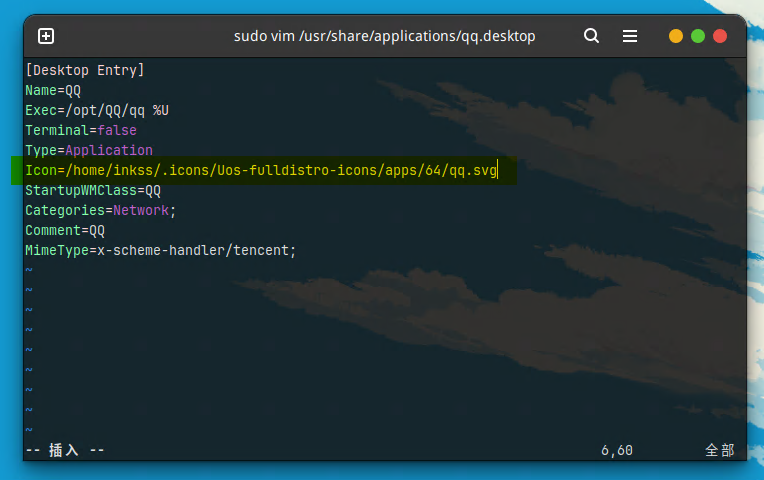The image size is (764, 480).
Task: Minimize the terminal with the yellow button
Action: tap(675, 36)
